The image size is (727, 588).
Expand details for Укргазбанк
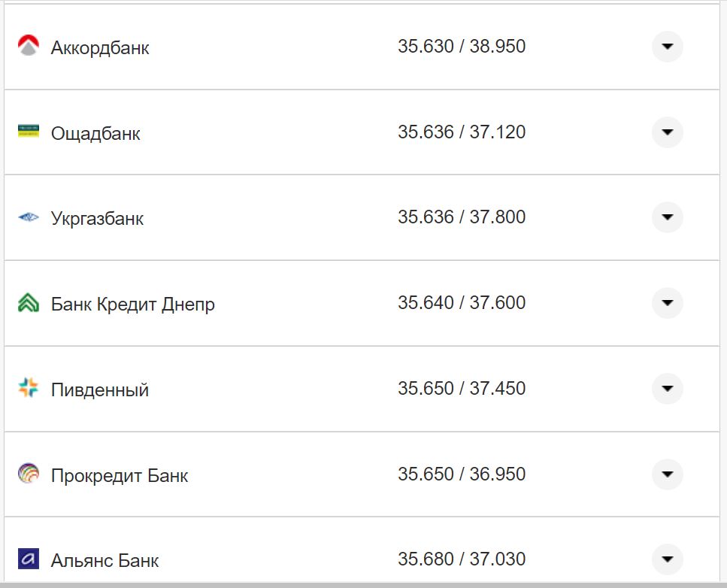pos(667,217)
